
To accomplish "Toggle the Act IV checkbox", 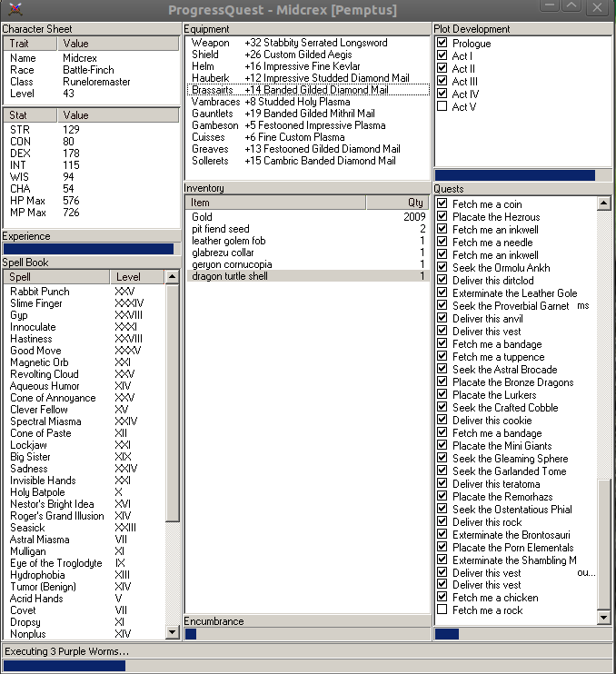I will pos(442,94).
